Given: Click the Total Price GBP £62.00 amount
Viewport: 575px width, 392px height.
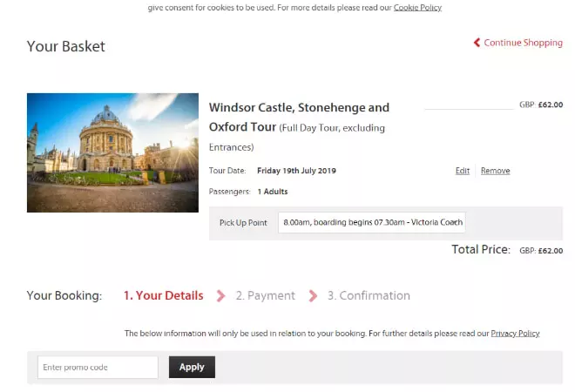Looking at the screenshot, I should tap(541, 251).
